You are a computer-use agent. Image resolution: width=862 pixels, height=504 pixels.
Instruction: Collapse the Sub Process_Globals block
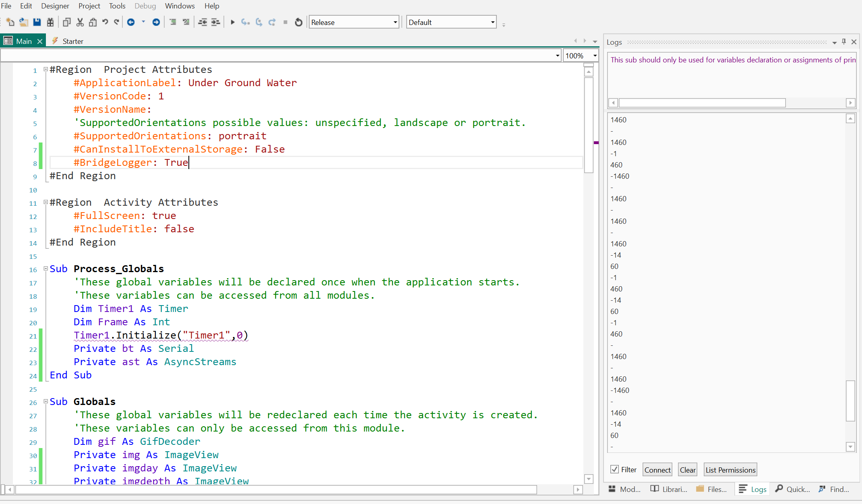tap(46, 269)
